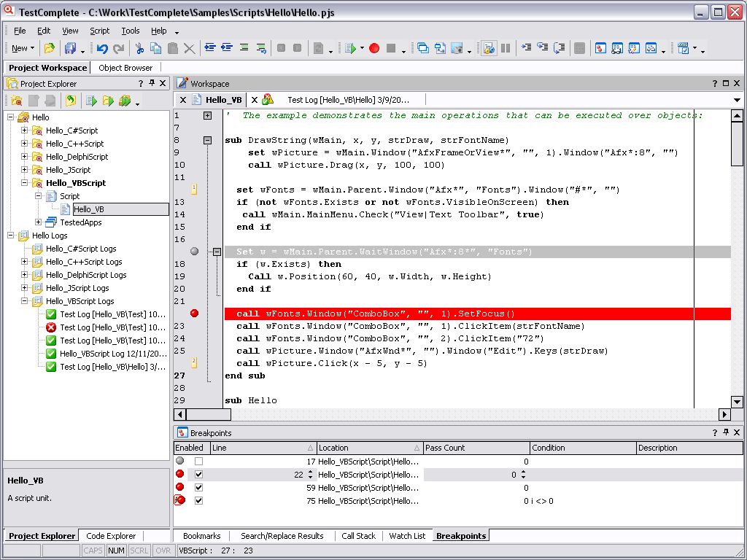
Task: Click the bookmark 2 marker in the gutter
Action: point(194,362)
